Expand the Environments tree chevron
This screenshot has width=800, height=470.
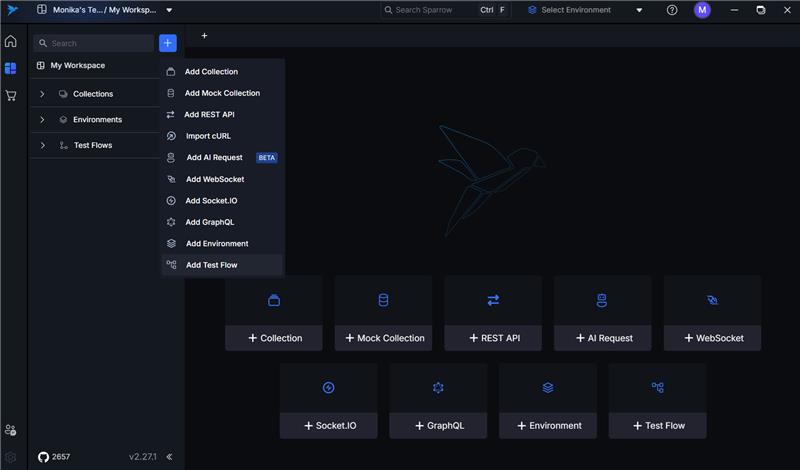coord(42,119)
